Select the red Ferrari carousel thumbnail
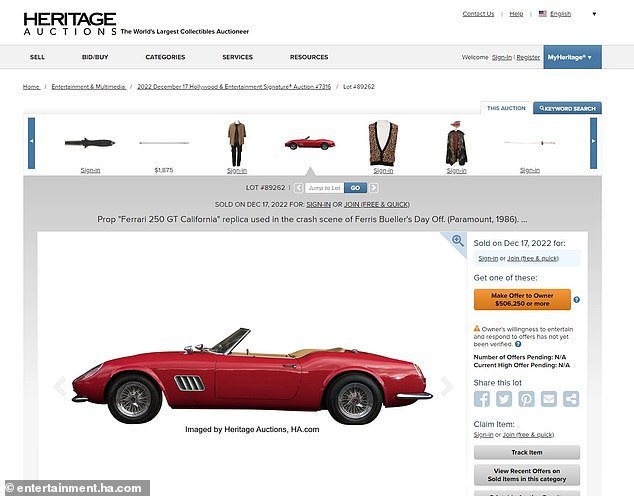Screen dimensions: 634x496 pos(310,143)
